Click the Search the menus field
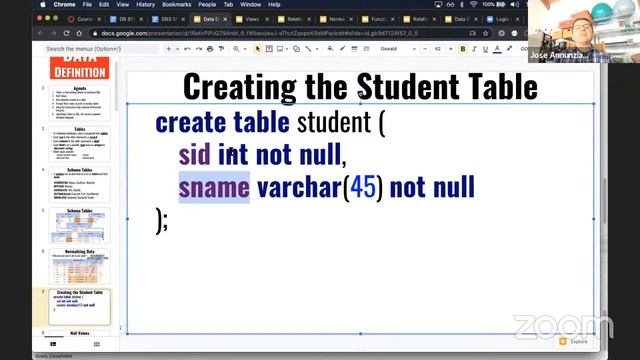This screenshot has height=360, width=640. pos(101,49)
